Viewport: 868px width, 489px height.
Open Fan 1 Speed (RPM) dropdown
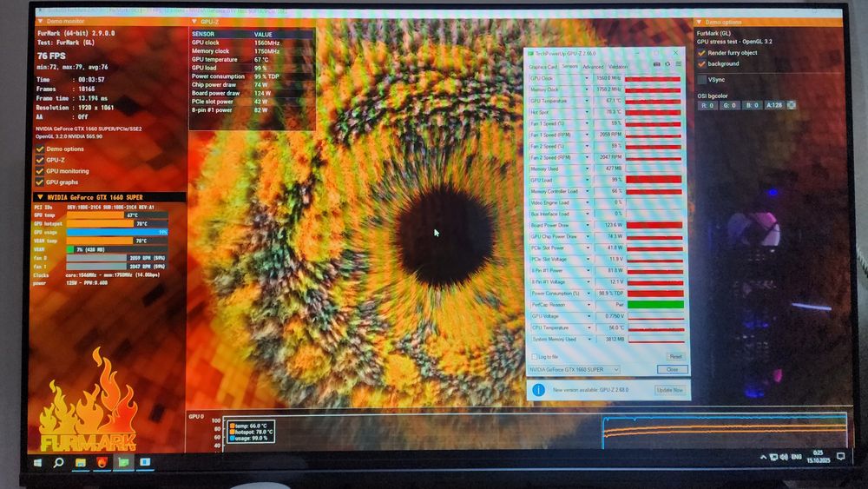click(x=587, y=135)
